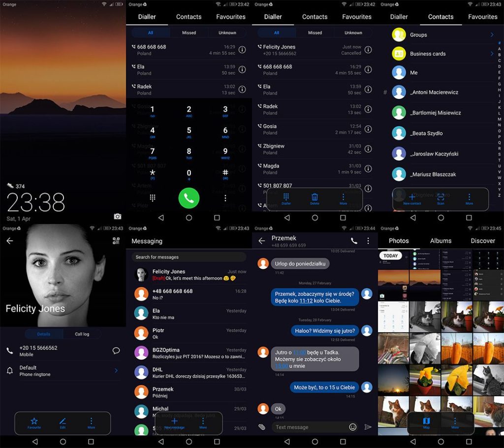The width and height of the screenshot is (504, 448).
Task: Tap the Scan icon in the Contacts toolbar
Action: pos(441,198)
